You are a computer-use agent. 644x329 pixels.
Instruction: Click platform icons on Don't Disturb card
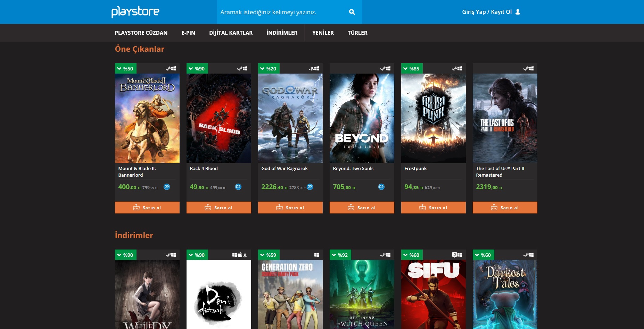coord(240,255)
